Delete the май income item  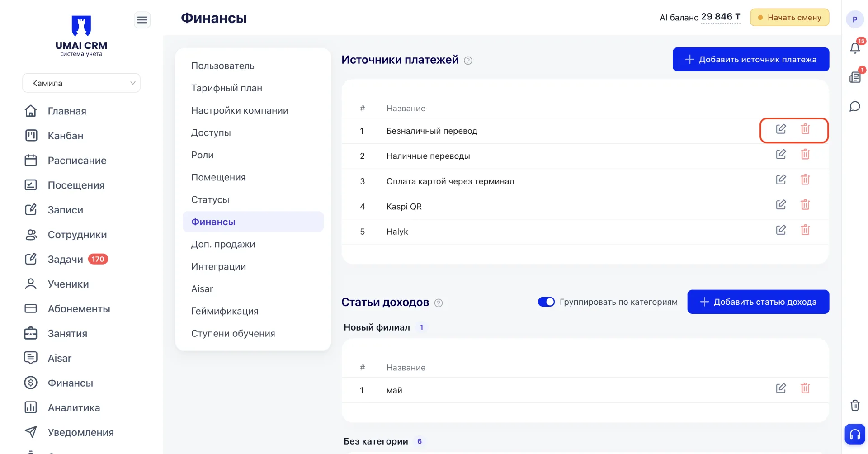(x=805, y=388)
